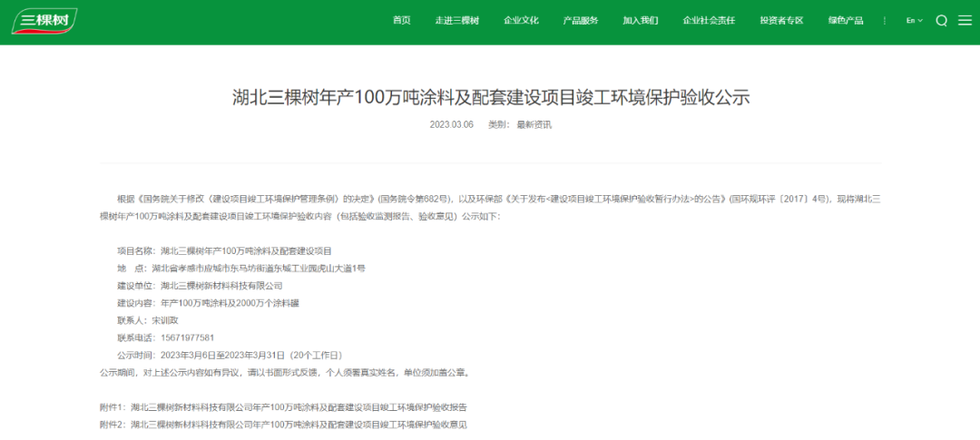The width and height of the screenshot is (980, 440).
Task: Open 企业文化 menu item
Action: [521, 21]
